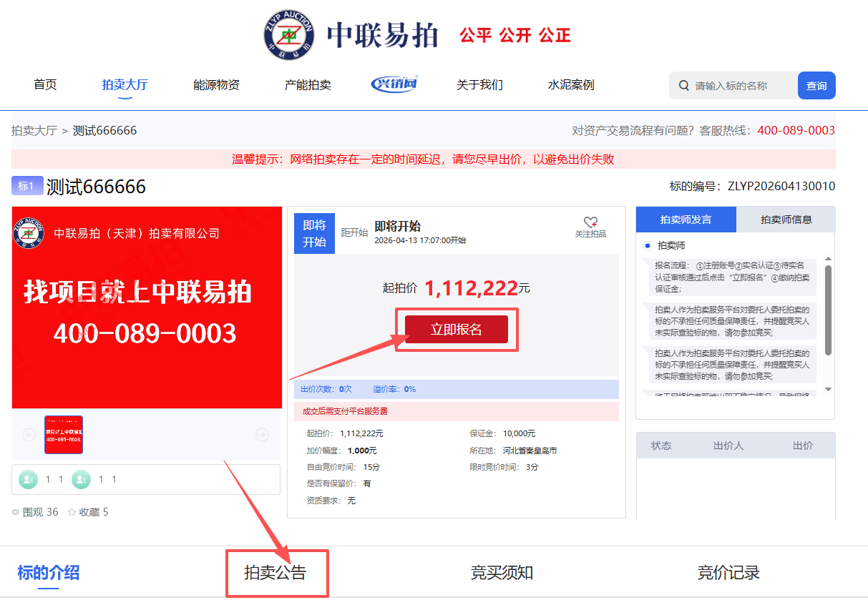
Task: Open the 拍卖公告 tab
Action: tap(275, 573)
